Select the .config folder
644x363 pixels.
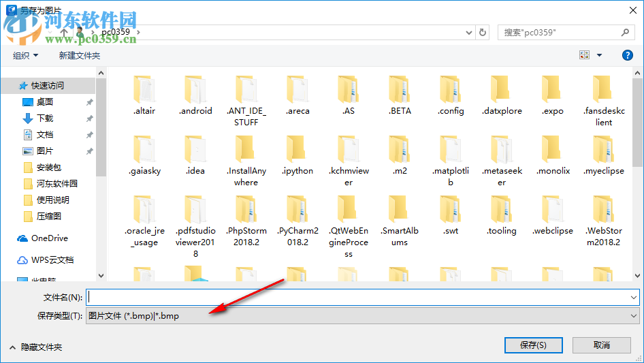451,95
